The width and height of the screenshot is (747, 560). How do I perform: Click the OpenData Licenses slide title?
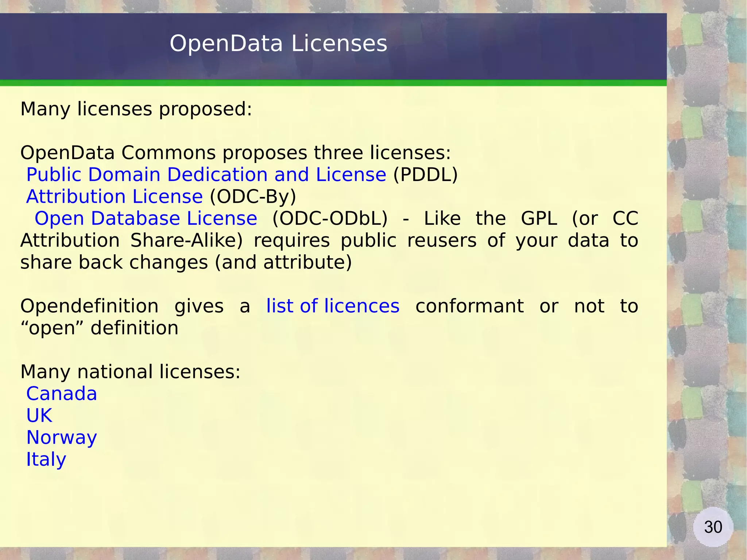click(x=278, y=43)
